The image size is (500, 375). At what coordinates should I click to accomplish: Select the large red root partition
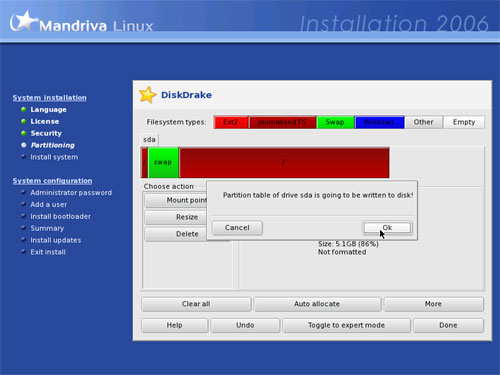click(284, 163)
